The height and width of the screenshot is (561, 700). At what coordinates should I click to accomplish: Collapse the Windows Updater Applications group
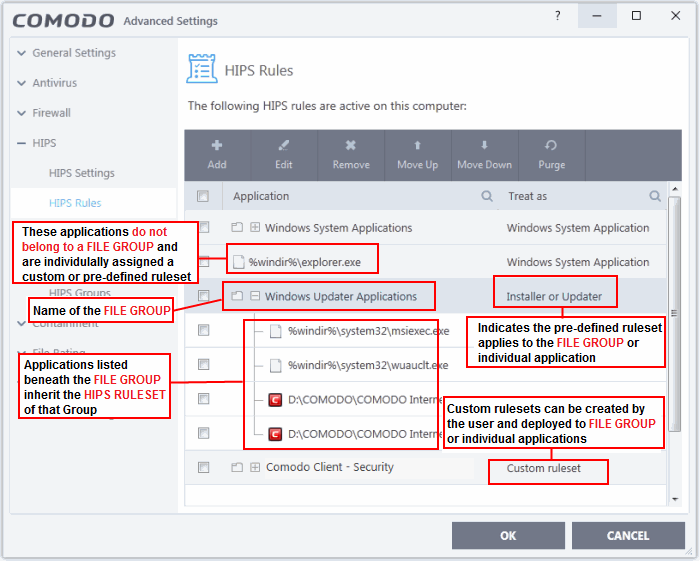255,296
